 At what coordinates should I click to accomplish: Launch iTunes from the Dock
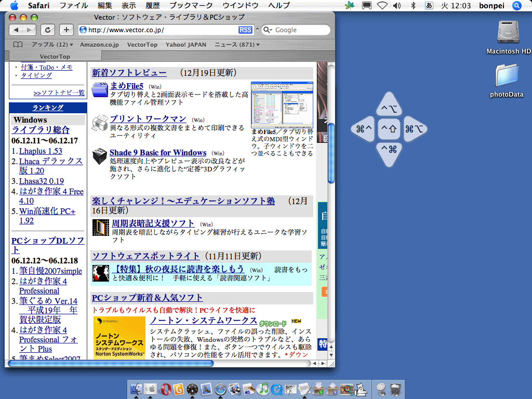(263, 389)
